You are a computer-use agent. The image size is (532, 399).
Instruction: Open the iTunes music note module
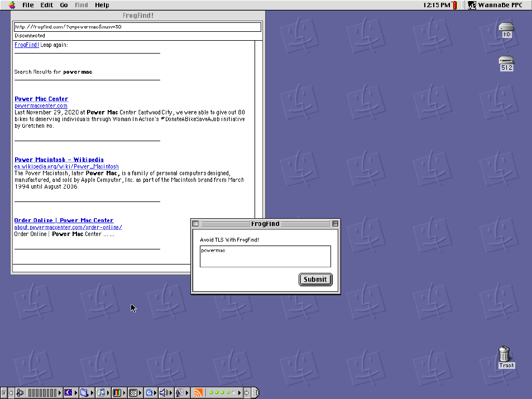click(x=100, y=393)
